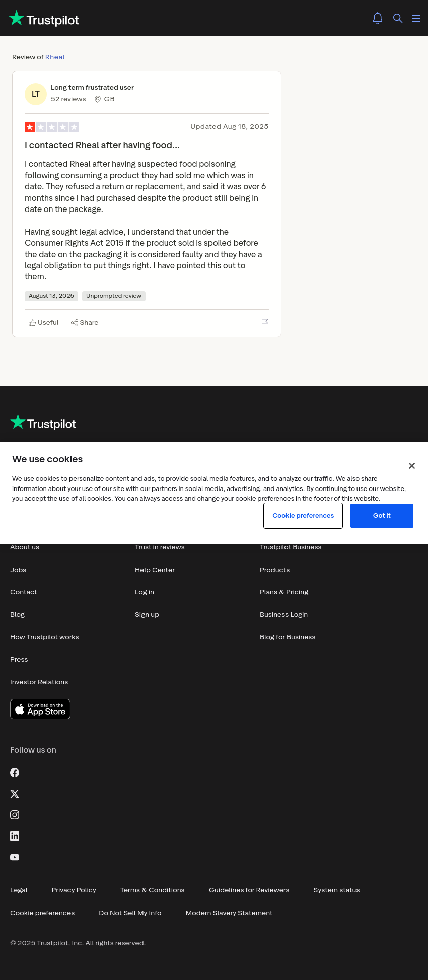Open the System status link
This screenshot has height=980, width=428.
point(337,890)
